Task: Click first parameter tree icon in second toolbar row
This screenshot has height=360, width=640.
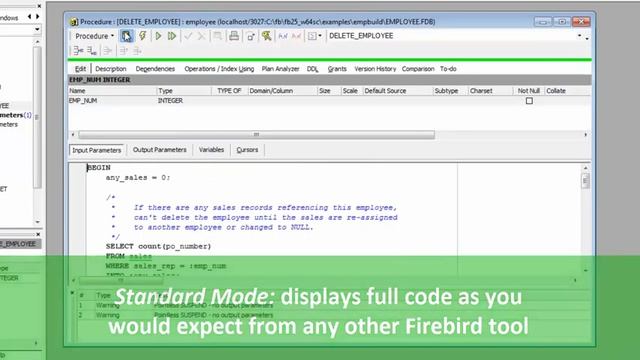Action: coord(78,51)
